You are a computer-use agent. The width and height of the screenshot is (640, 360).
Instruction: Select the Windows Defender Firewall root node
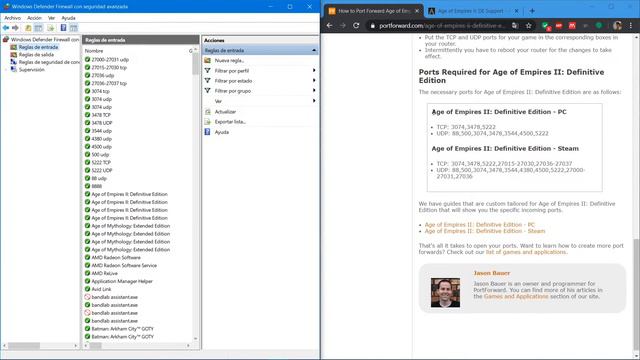click(x=45, y=40)
